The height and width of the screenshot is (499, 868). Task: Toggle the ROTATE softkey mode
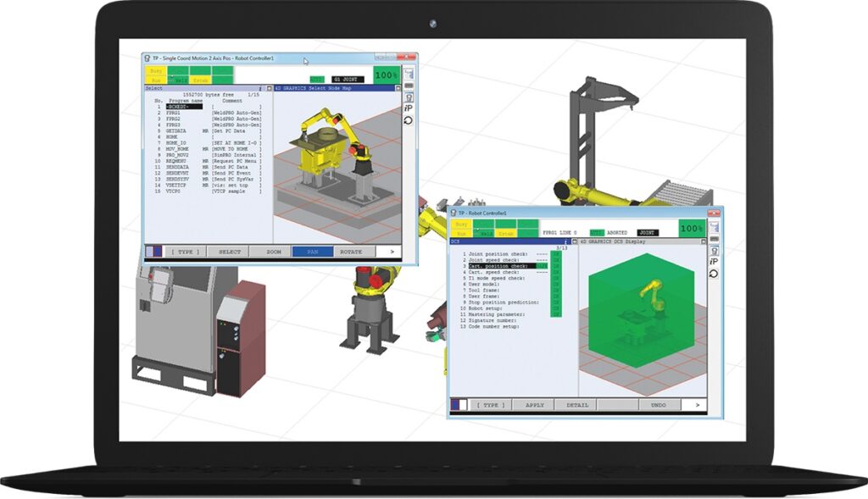click(350, 252)
